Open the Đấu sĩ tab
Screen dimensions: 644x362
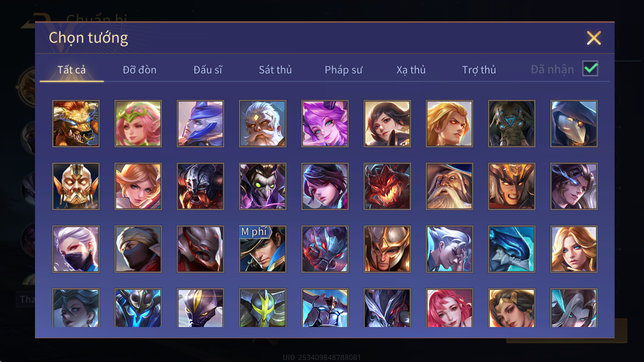pos(208,70)
